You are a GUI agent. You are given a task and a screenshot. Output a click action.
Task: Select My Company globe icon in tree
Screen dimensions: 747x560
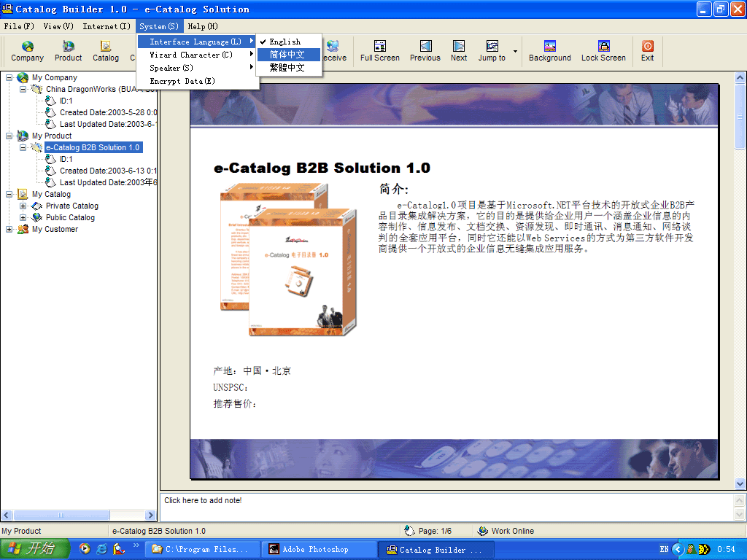click(x=23, y=77)
